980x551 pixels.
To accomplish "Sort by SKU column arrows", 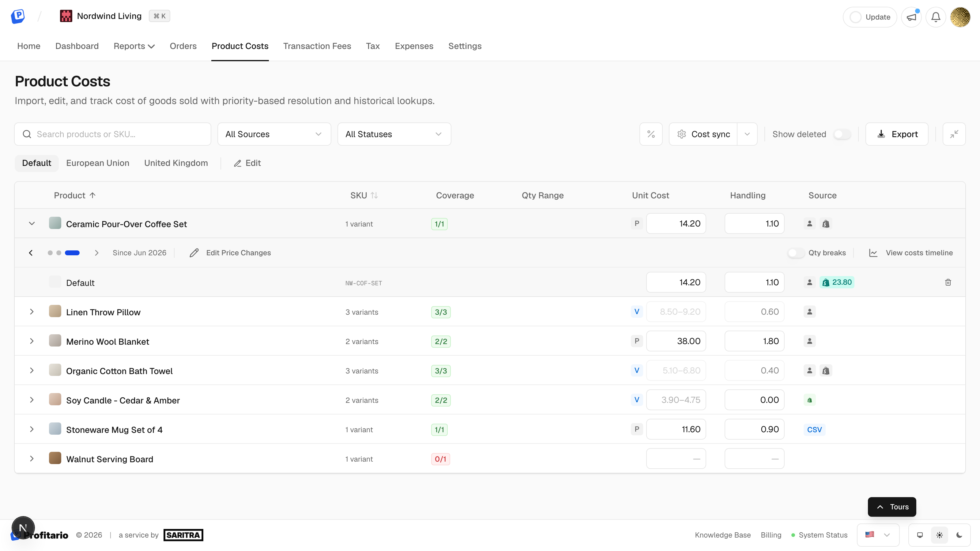I will tap(374, 196).
